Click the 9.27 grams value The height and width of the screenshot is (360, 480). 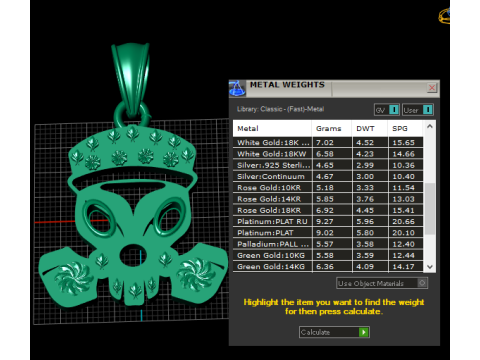[x=325, y=221]
